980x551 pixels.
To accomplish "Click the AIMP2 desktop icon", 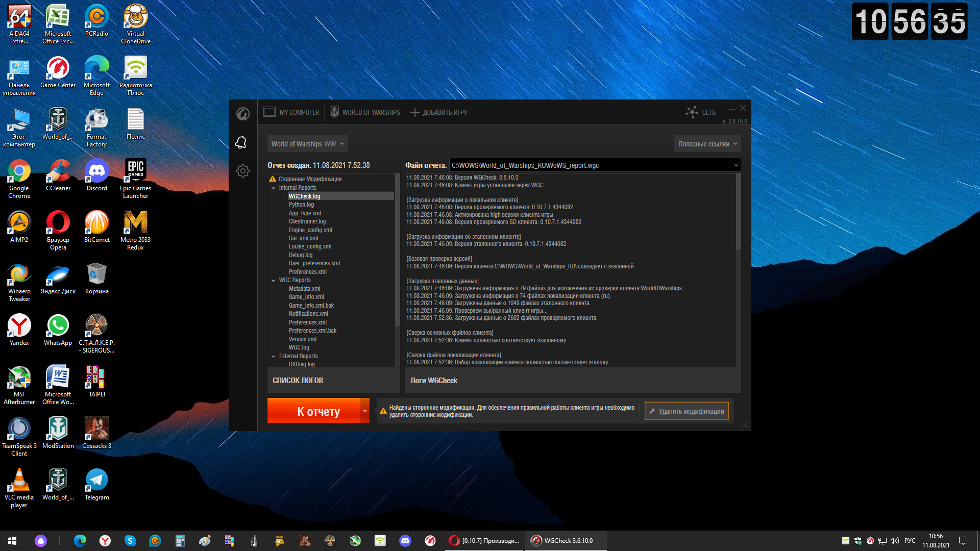I will pyautogui.click(x=19, y=227).
